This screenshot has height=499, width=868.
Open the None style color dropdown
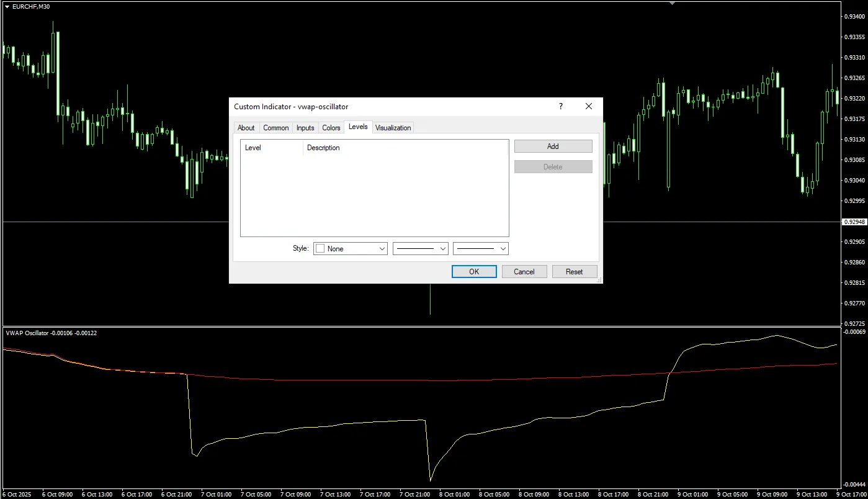click(x=383, y=248)
